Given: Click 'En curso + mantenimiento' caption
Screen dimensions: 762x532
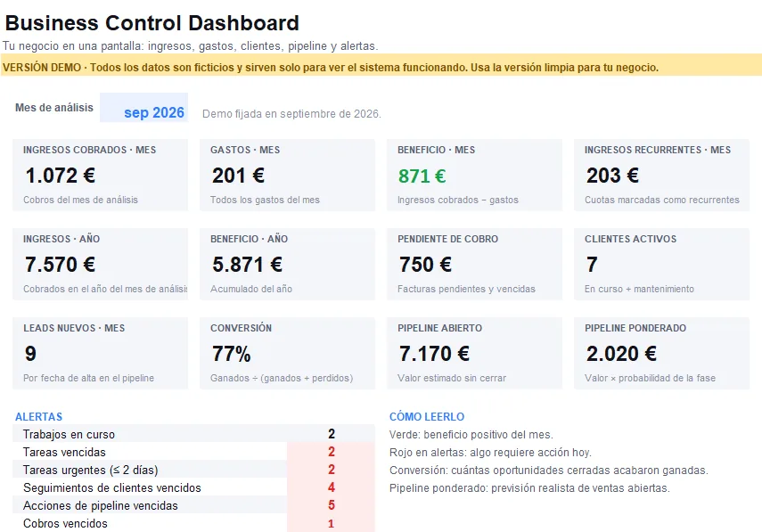Looking at the screenshot, I should pos(640,289).
